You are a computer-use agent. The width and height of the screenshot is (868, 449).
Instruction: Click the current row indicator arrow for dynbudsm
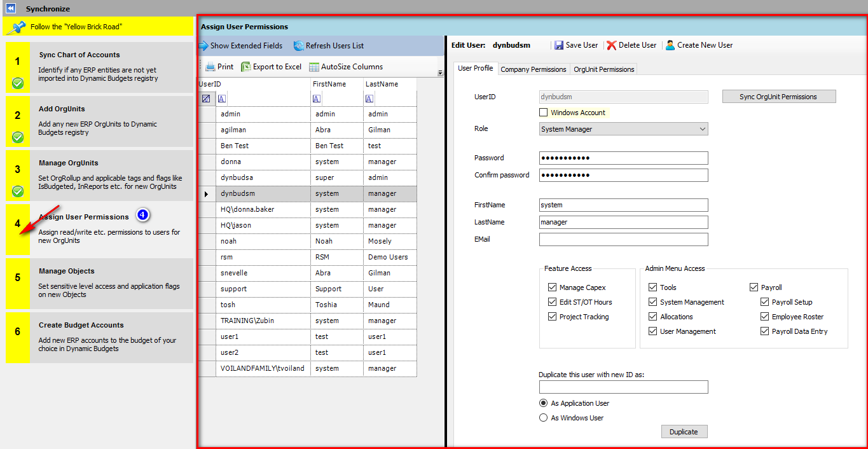coord(206,194)
